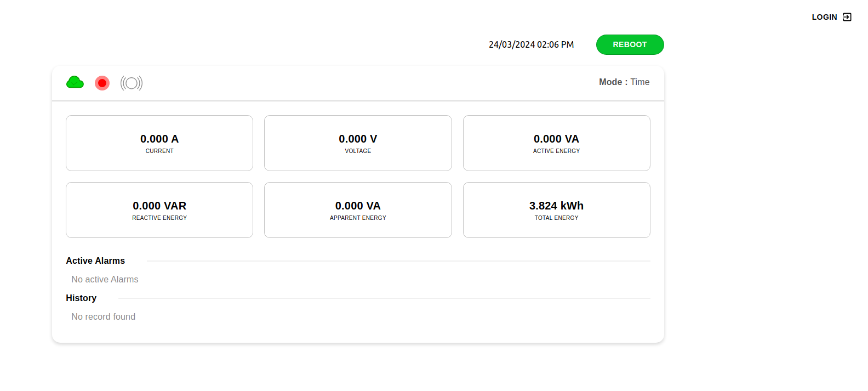Open the ACTIVE ENERGY card
The image size is (868, 391).
pyautogui.click(x=556, y=143)
